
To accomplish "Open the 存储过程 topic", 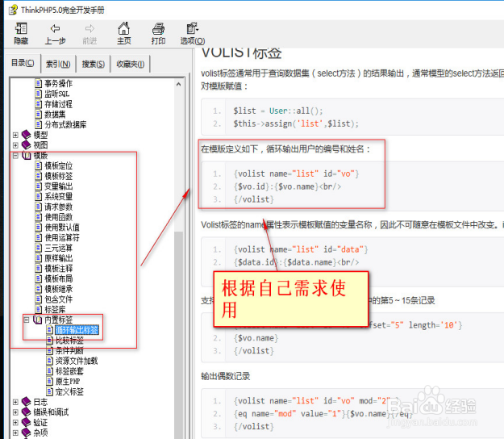I will 59,104.
